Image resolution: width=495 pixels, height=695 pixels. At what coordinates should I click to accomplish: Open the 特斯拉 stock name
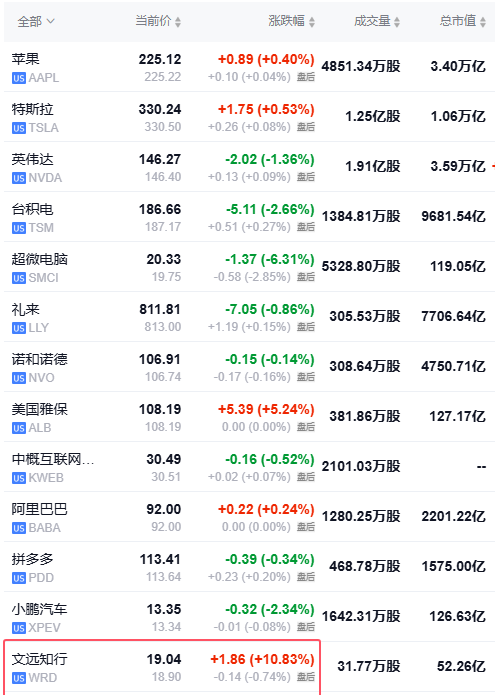[x=32, y=109]
